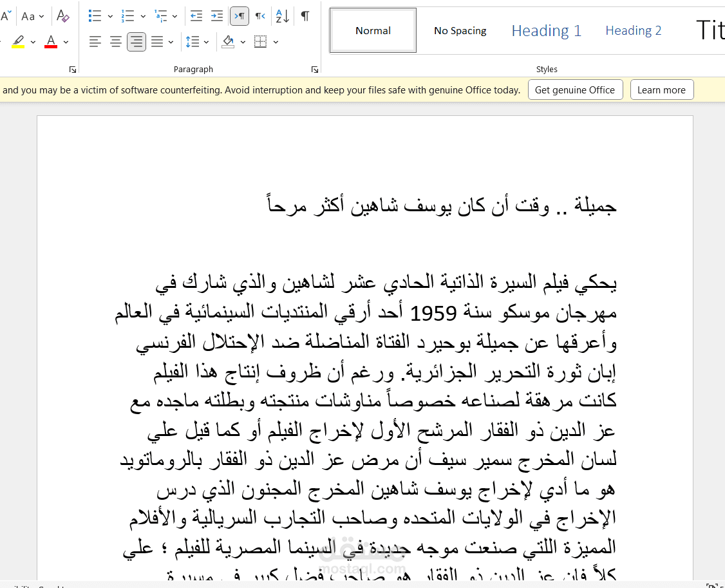Open highlight color dropdown arrow
725x588 pixels.
click(33, 42)
